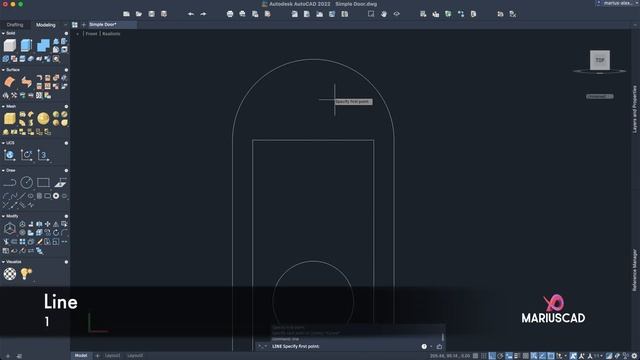The image size is (640, 360).
Task: Select the Polyline tool in Draw
Action: coord(10,182)
